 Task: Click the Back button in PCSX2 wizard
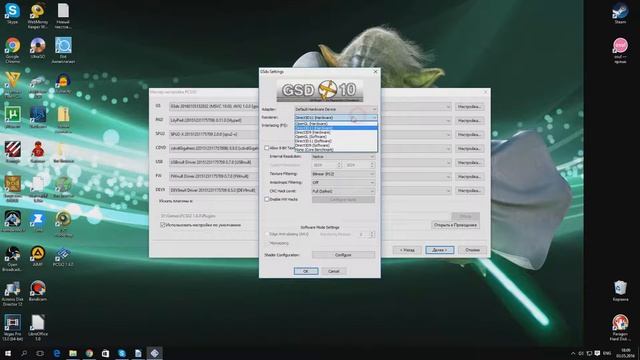point(407,250)
